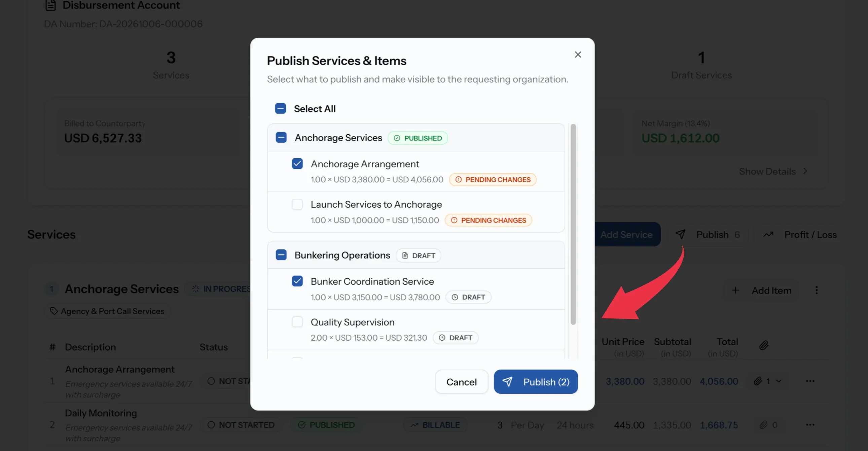
Task: Click Daily Monitoring total 1,668.75
Action: pos(719,425)
